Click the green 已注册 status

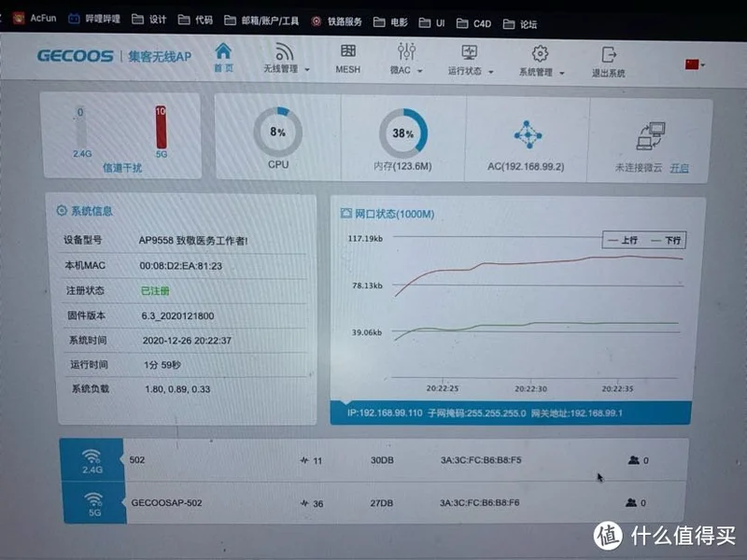click(x=155, y=290)
